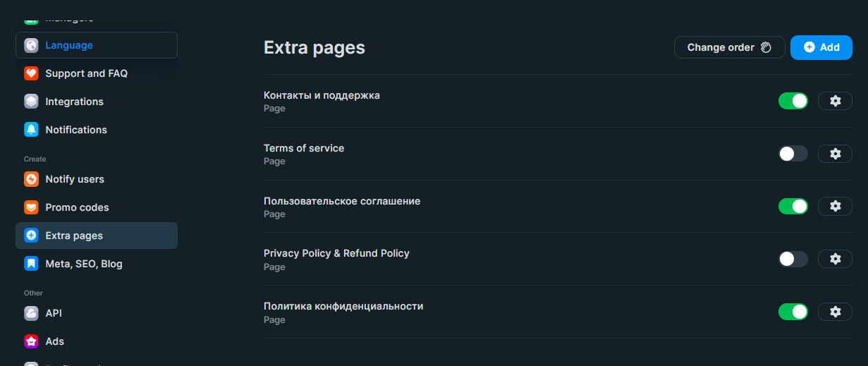Screen dimensions: 868x366
Task: Open gear settings for Контакты и поддержка
Action: point(835,101)
